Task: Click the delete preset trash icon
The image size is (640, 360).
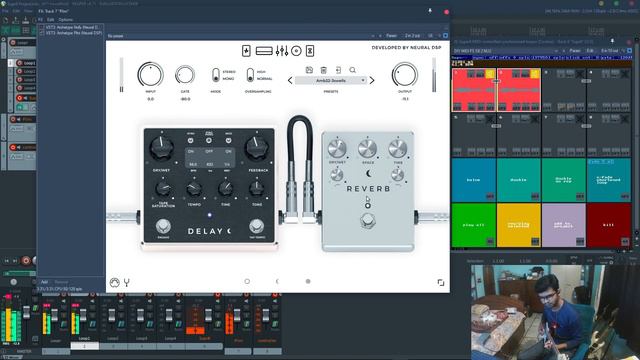Action: click(x=324, y=70)
